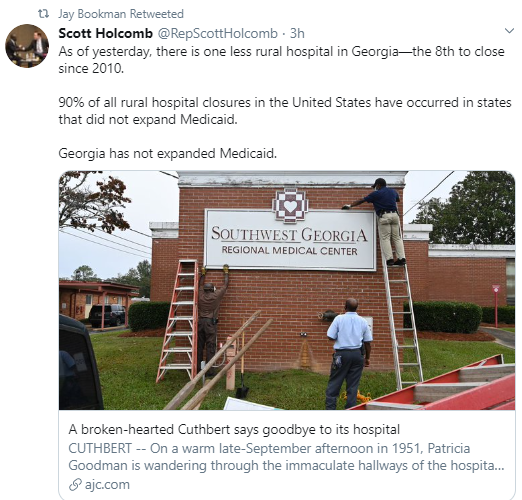Image resolution: width=522 pixels, height=500 pixels.
Task: Click the chain link icon beside ajc.com
Action: pyautogui.click(x=75, y=485)
